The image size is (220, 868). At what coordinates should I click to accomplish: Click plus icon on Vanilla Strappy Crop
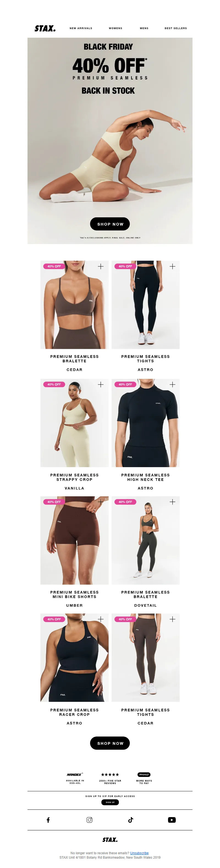101,384
